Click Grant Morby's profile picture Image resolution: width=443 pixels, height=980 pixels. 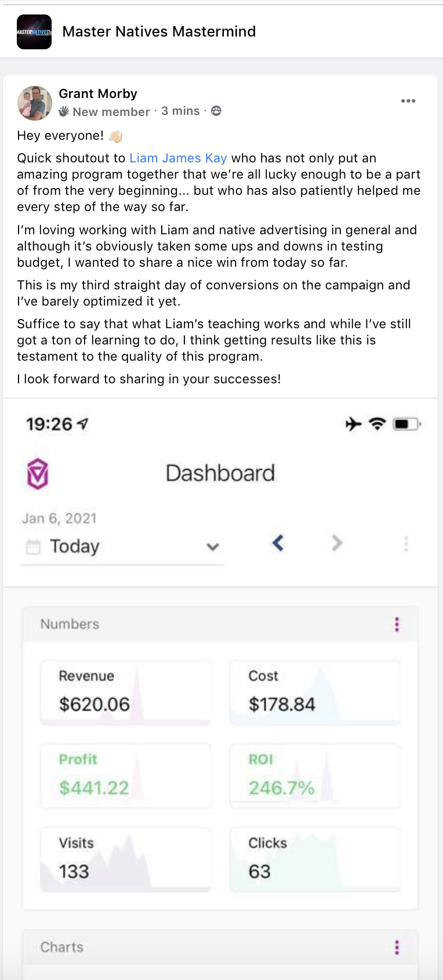(35, 103)
